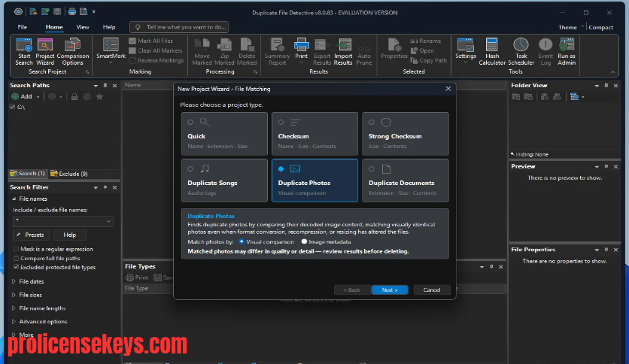This screenshot has height=364, width=629.
Task: Click the Zip Marked icon
Action: [224, 51]
